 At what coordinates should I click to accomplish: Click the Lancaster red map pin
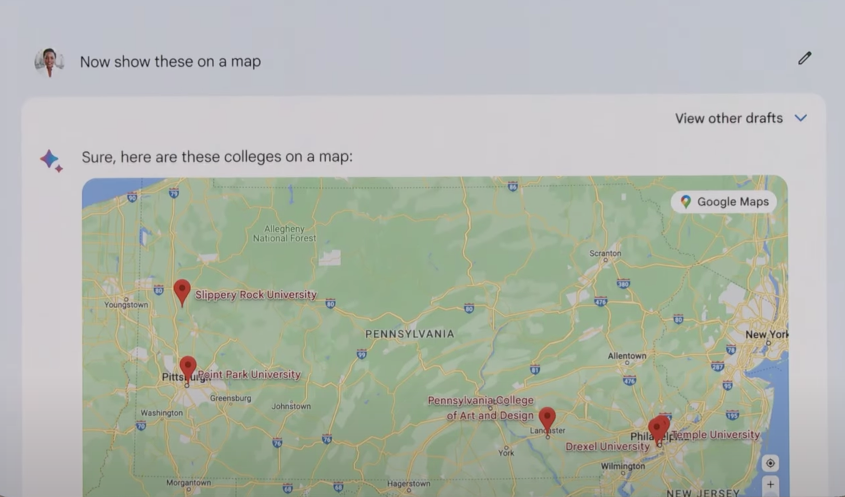point(547,420)
